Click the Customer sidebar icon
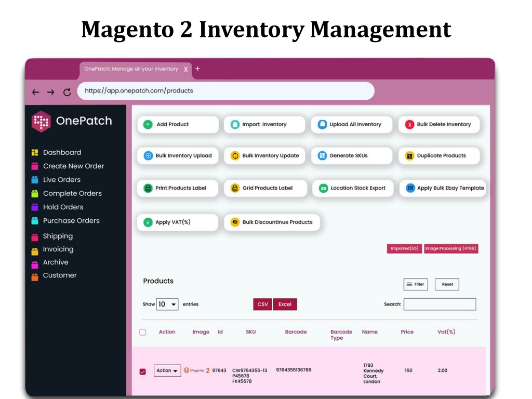 pos(35,277)
